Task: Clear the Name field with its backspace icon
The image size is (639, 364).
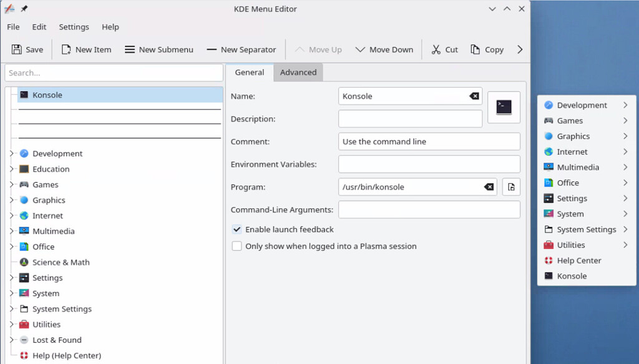Action: click(x=474, y=96)
